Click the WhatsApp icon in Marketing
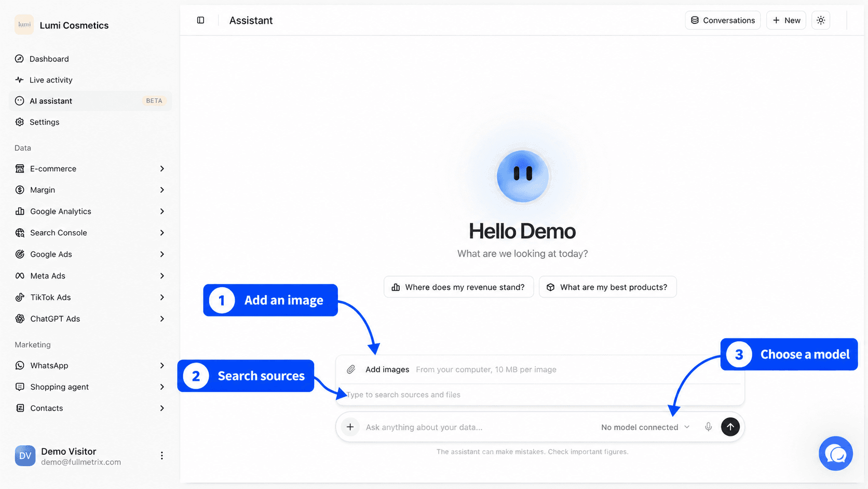Screen dimensions: 868x489 click(20, 365)
